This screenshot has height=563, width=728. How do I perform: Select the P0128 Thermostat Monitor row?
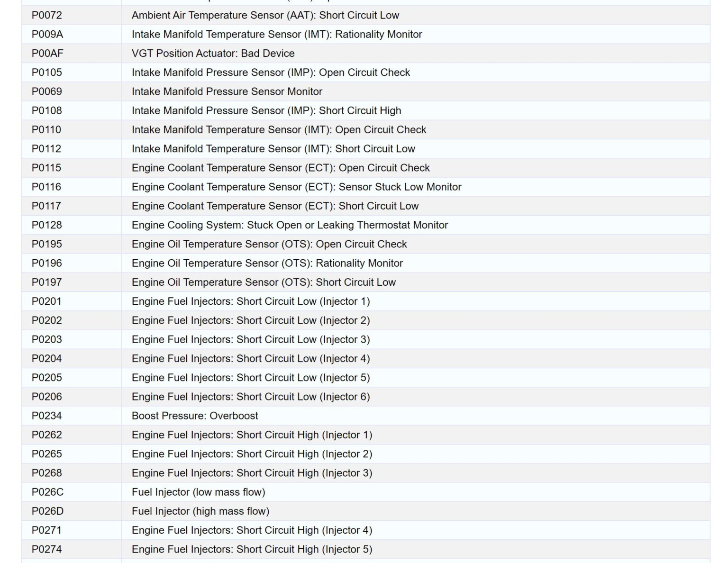(x=290, y=225)
